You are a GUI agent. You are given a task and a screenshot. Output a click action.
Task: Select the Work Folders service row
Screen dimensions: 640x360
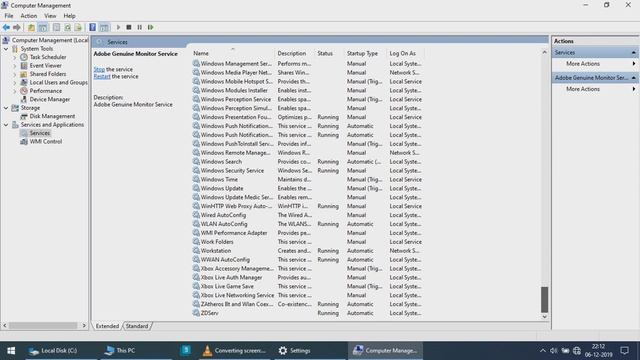click(x=307, y=242)
